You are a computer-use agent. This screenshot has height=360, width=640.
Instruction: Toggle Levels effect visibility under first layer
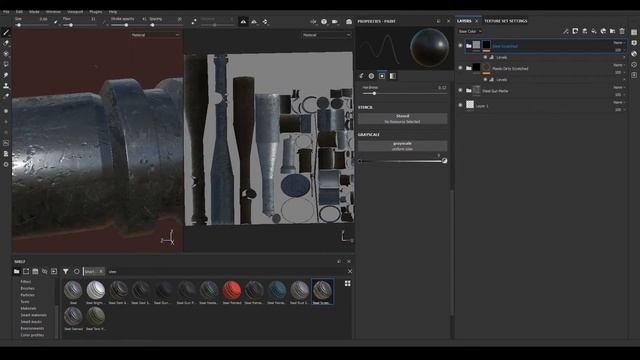pos(485,57)
